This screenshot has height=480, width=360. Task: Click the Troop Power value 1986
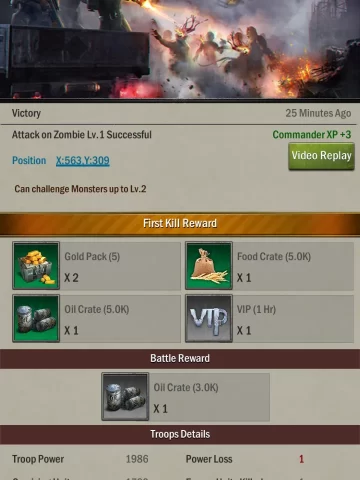click(x=137, y=459)
